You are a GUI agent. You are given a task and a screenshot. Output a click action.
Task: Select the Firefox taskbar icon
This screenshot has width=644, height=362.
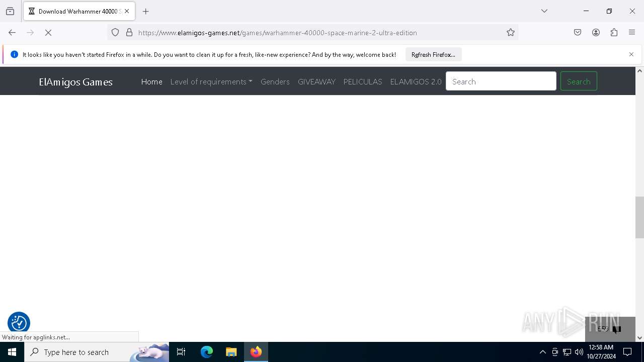click(x=256, y=352)
